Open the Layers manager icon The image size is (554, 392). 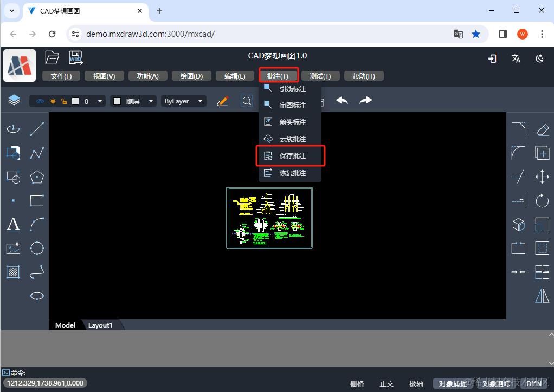click(x=14, y=100)
